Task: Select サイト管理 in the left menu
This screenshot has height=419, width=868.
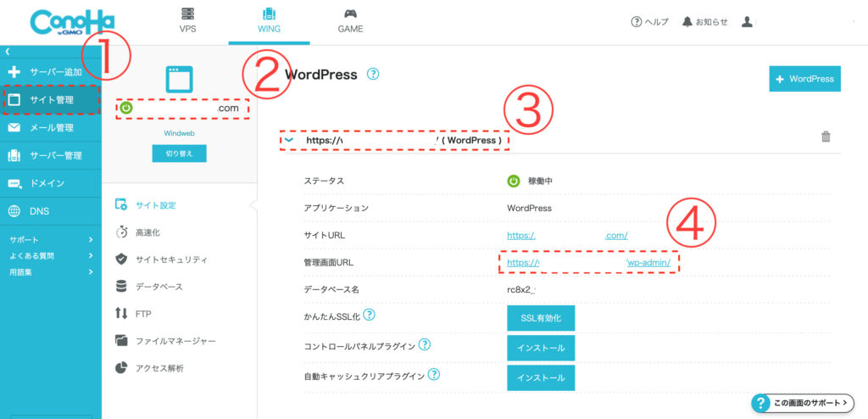Action: pos(51,101)
